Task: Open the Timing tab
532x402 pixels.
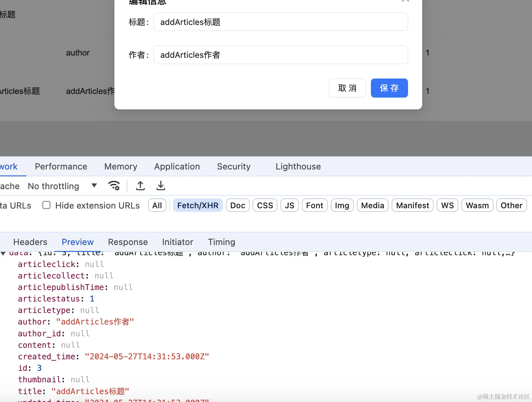Action: point(222,242)
